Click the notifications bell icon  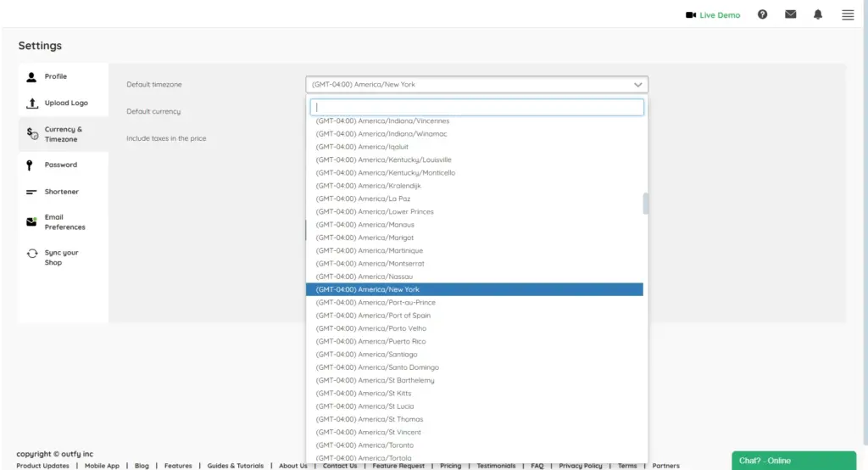pyautogui.click(x=818, y=14)
